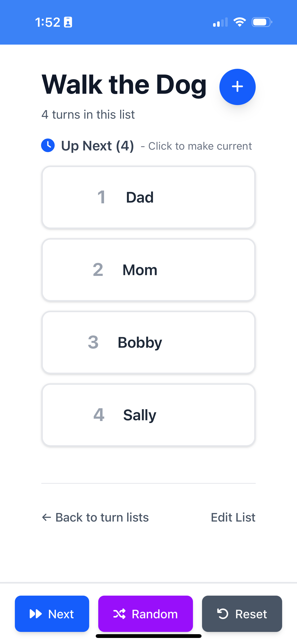Tap the Up Next (4) heading
The width and height of the screenshot is (297, 644).
[97, 146]
